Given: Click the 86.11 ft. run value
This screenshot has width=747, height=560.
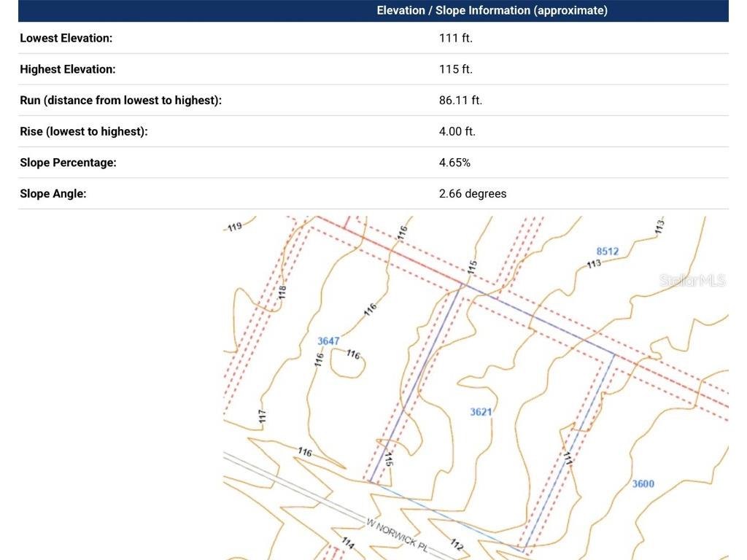Looking at the screenshot, I should (x=460, y=101).
